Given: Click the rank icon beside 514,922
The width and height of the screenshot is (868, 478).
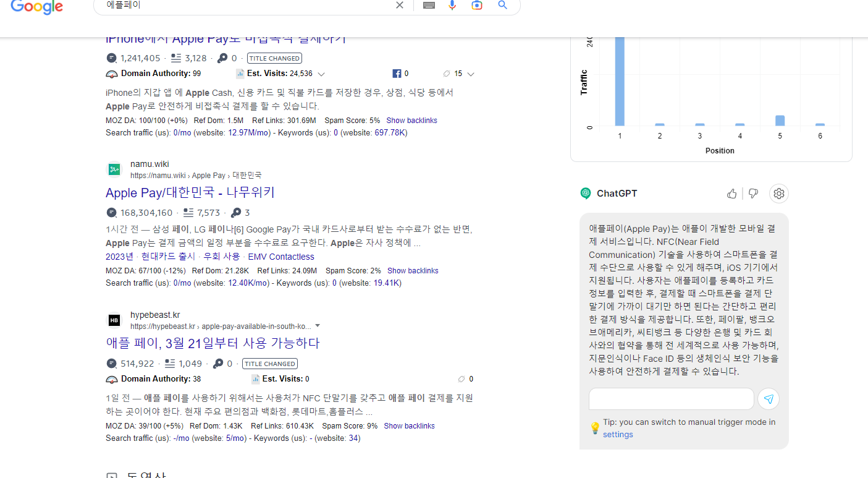Looking at the screenshot, I should (x=111, y=364).
